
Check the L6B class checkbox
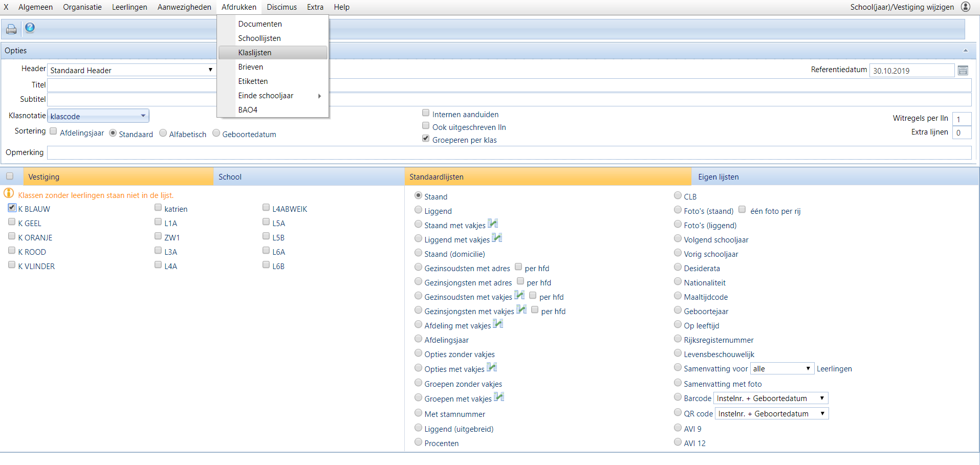(x=266, y=264)
